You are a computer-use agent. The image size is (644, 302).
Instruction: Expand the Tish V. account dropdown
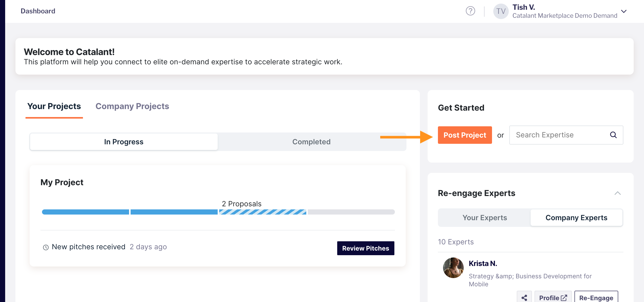(x=624, y=11)
